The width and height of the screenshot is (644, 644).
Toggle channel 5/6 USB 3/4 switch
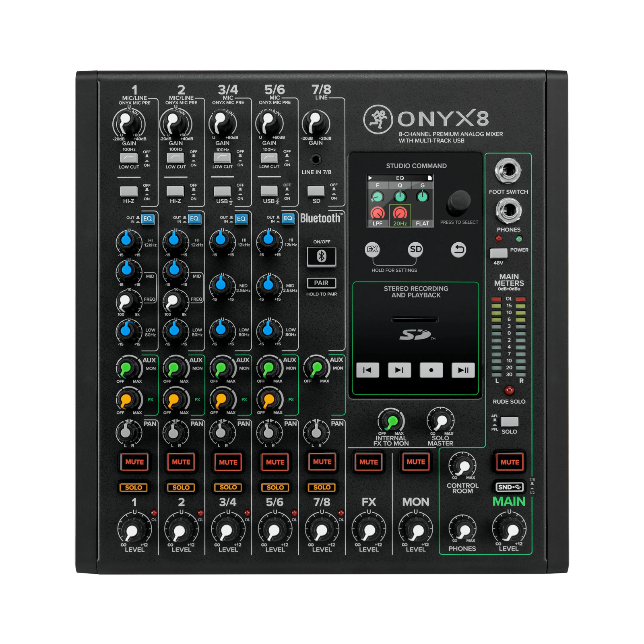[269, 191]
